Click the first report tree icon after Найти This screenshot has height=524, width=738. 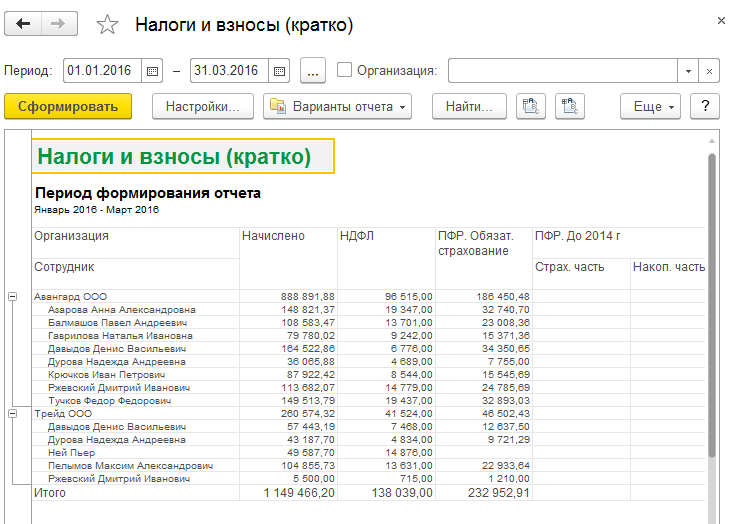click(531, 106)
